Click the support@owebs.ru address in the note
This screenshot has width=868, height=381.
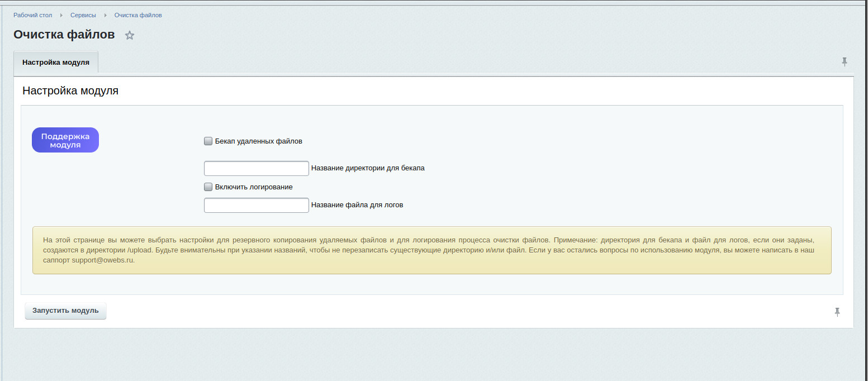(x=102, y=260)
